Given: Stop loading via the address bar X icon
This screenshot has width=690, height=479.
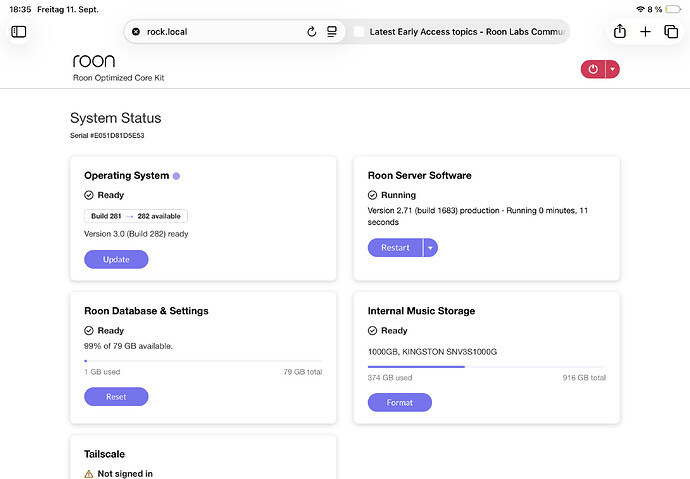Looking at the screenshot, I should [x=136, y=32].
